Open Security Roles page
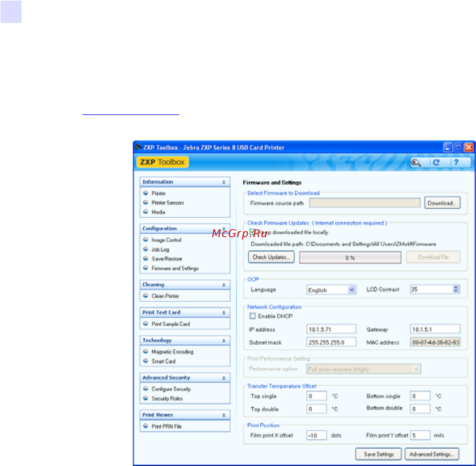 click(167, 398)
